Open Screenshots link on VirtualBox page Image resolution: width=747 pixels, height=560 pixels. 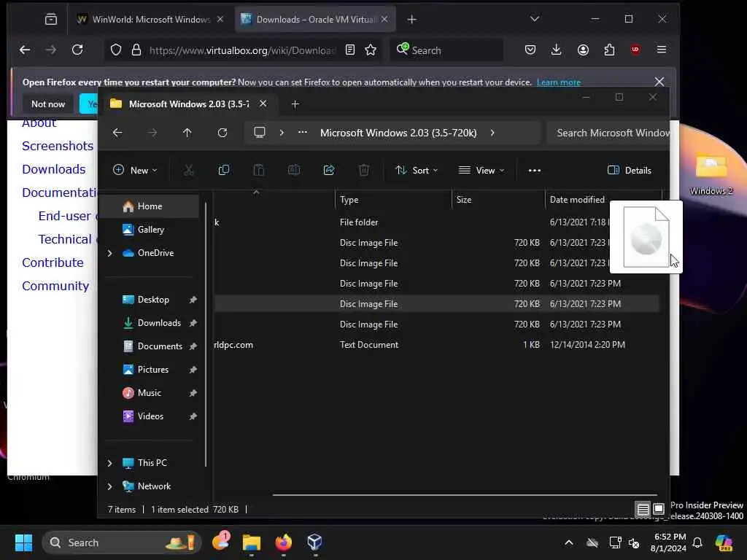click(58, 146)
